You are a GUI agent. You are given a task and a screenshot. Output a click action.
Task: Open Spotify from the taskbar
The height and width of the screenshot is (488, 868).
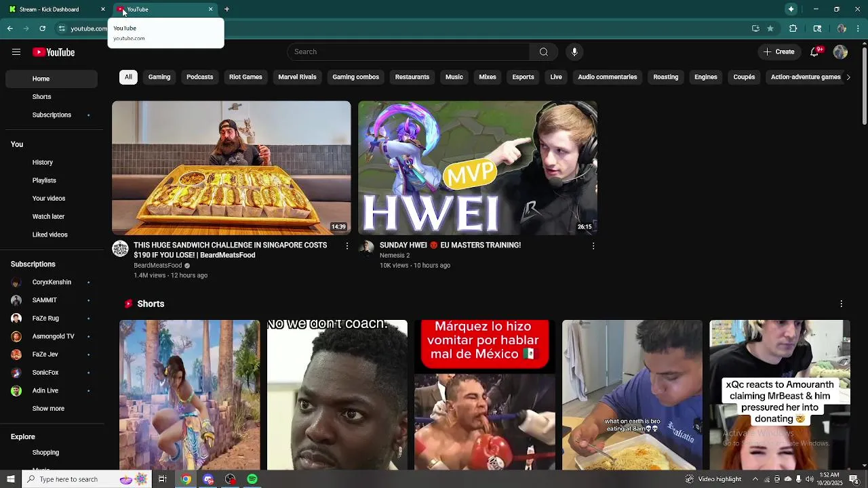(x=252, y=479)
